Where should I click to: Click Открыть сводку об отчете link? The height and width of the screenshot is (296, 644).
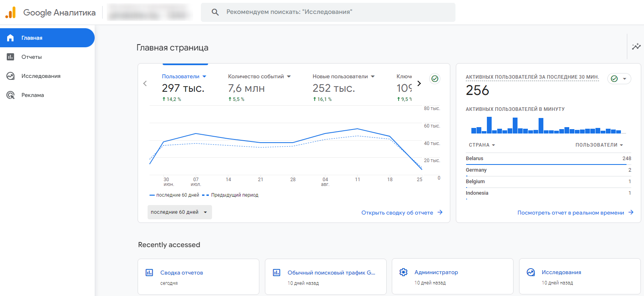[x=397, y=213]
